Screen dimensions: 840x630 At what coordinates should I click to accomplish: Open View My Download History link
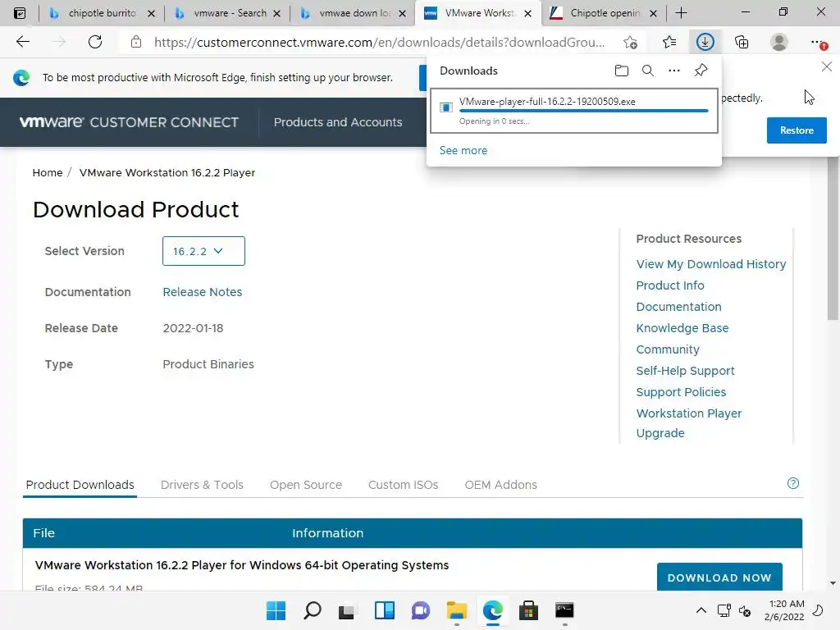click(711, 264)
